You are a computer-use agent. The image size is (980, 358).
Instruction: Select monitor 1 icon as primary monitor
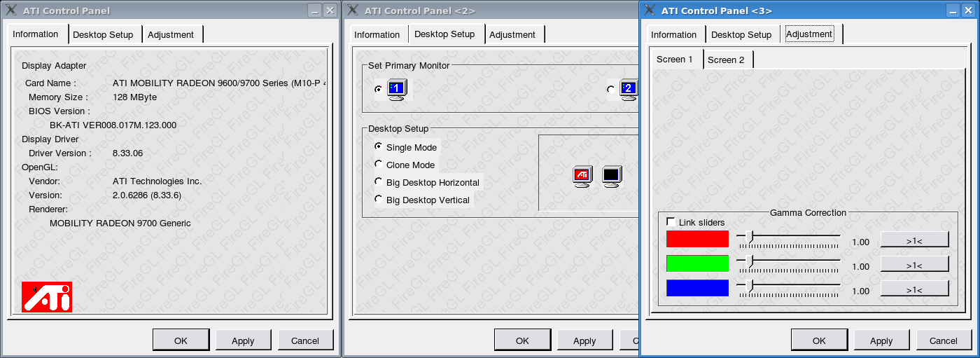(397, 90)
